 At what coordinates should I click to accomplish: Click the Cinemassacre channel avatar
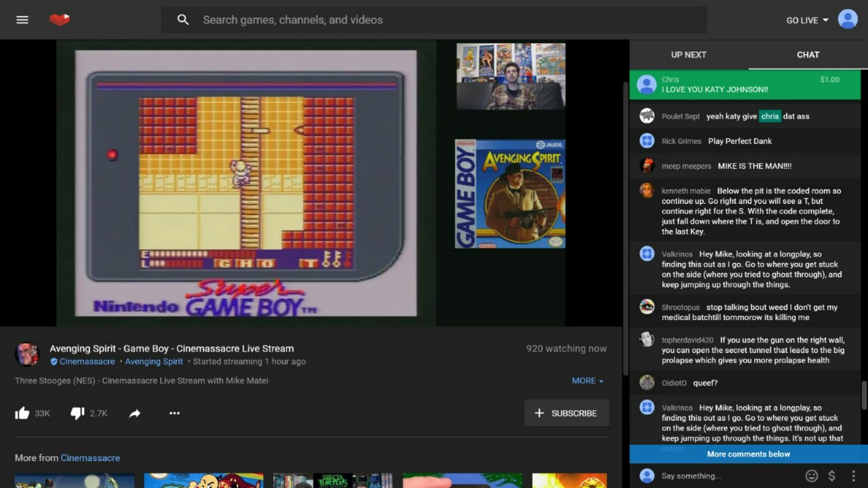(27, 354)
